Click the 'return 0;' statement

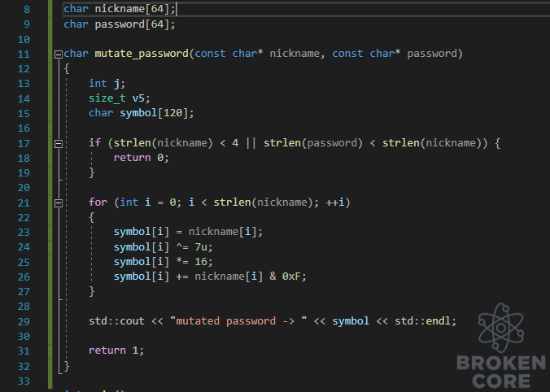(x=141, y=158)
